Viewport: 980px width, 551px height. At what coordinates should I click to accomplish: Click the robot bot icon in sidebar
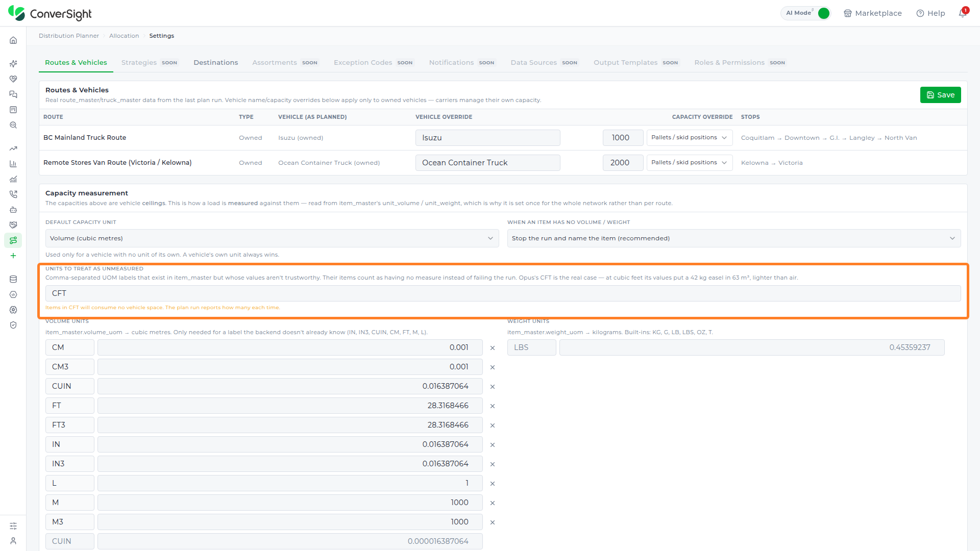pos(13,210)
